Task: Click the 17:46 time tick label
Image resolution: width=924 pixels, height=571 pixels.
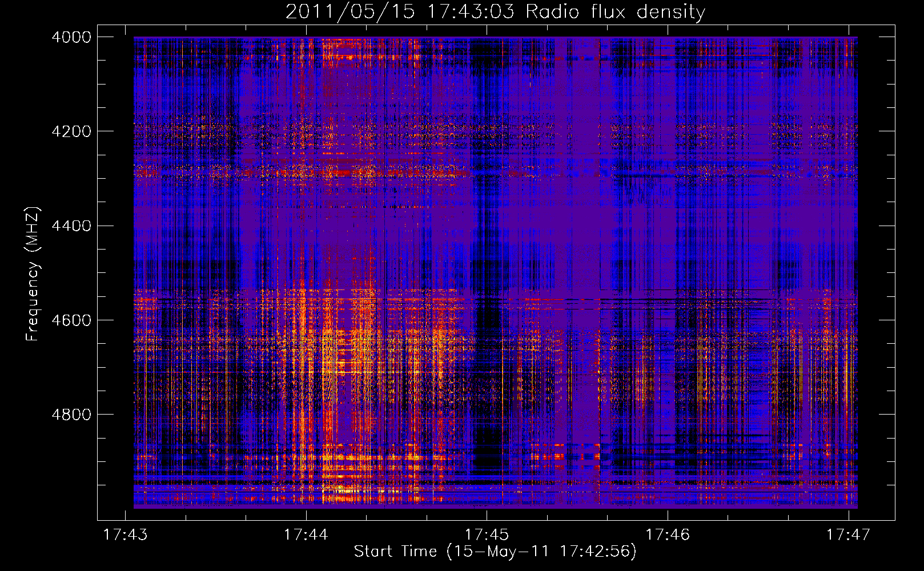Action: coord(668,534)
